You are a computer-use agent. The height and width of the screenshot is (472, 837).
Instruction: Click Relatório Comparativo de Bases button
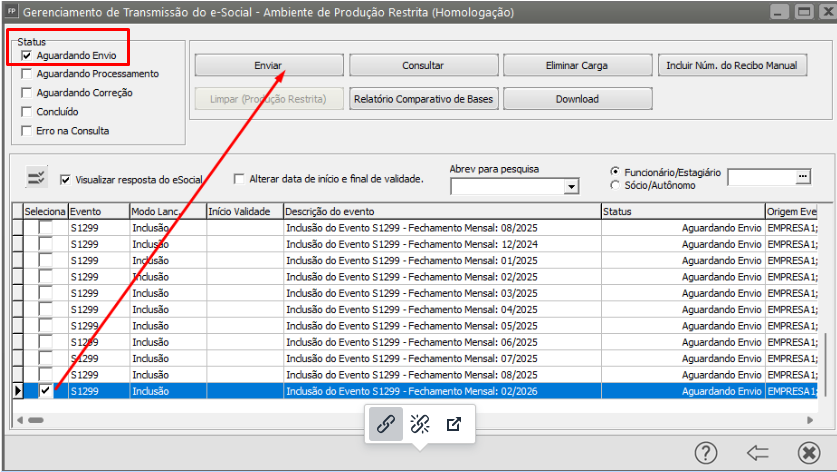(x=423, y=99)
